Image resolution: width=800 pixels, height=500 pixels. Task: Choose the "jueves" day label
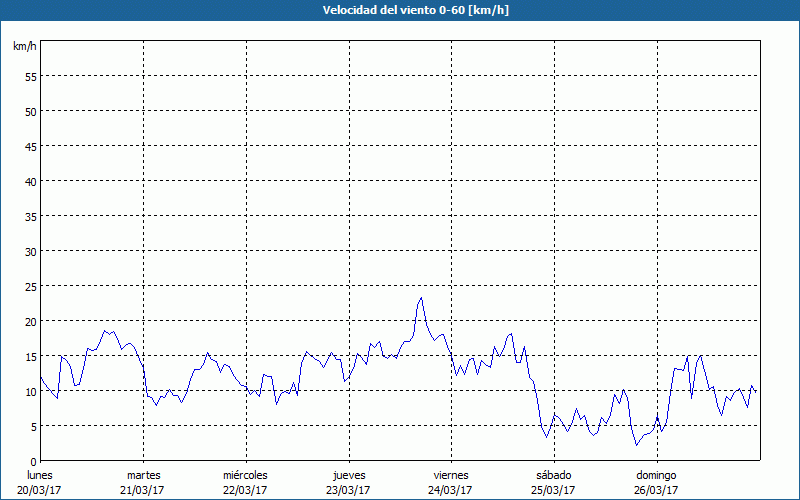(348, 475)
